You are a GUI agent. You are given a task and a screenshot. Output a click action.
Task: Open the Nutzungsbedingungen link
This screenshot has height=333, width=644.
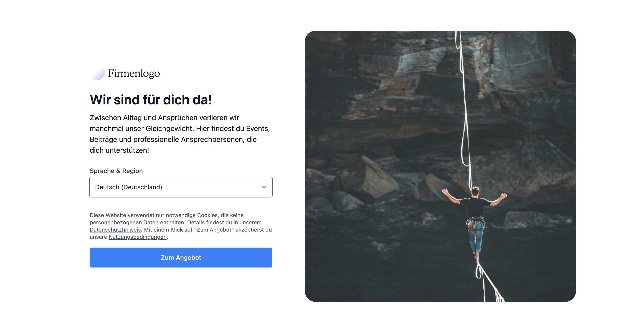[x=138, y=237]
